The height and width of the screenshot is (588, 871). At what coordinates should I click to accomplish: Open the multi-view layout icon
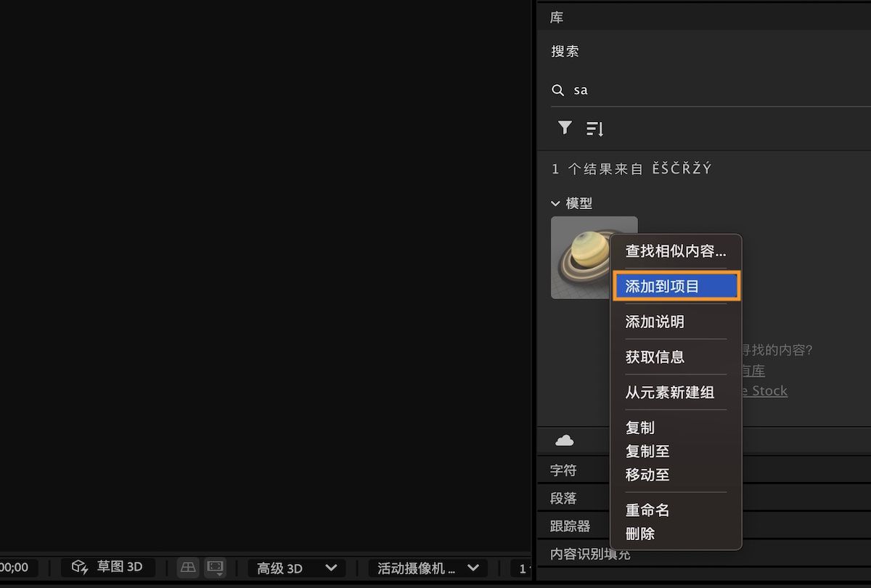187,568
